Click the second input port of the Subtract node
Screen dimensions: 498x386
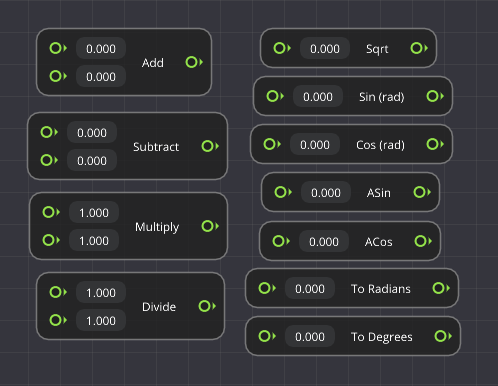49,160
